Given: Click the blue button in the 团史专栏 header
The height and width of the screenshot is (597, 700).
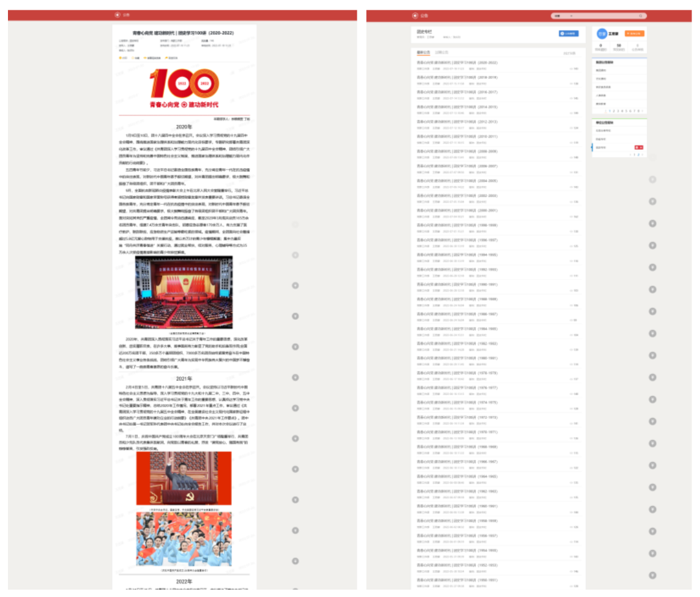Looking at the screenshot, I should (x=569, y=34).
